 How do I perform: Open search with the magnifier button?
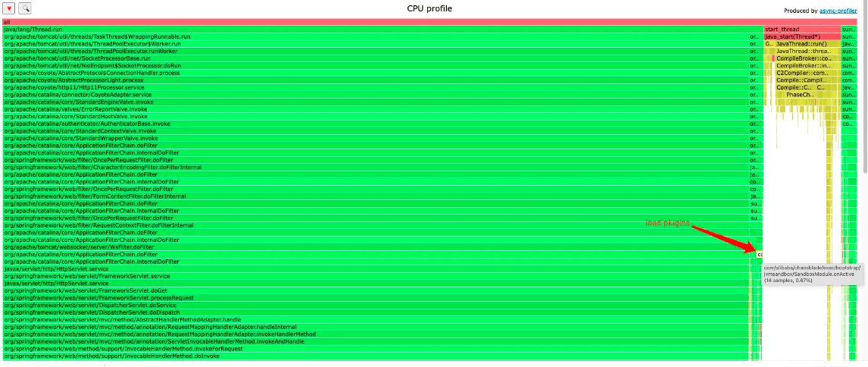[x=25, y=8]
